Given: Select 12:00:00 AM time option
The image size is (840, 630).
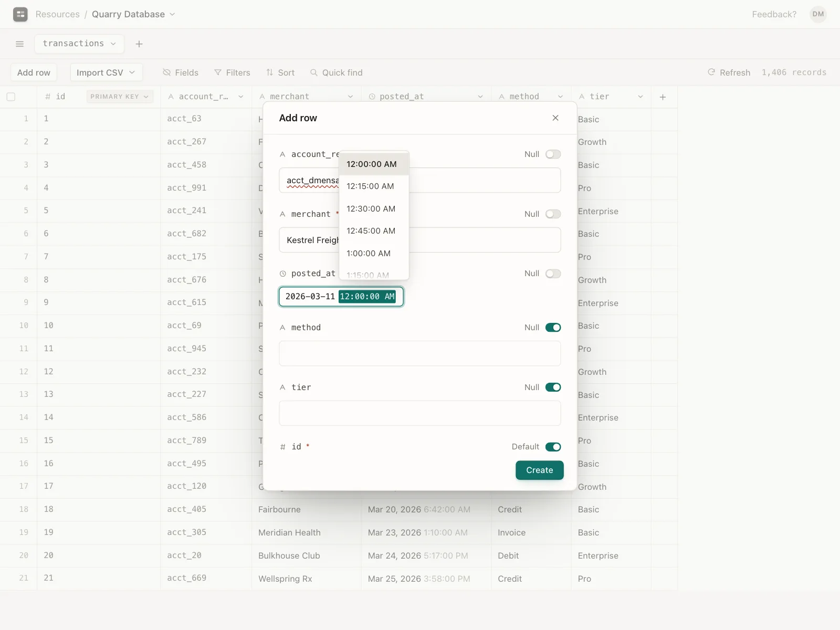Looking at the screenshot, I should click(374, 164).
